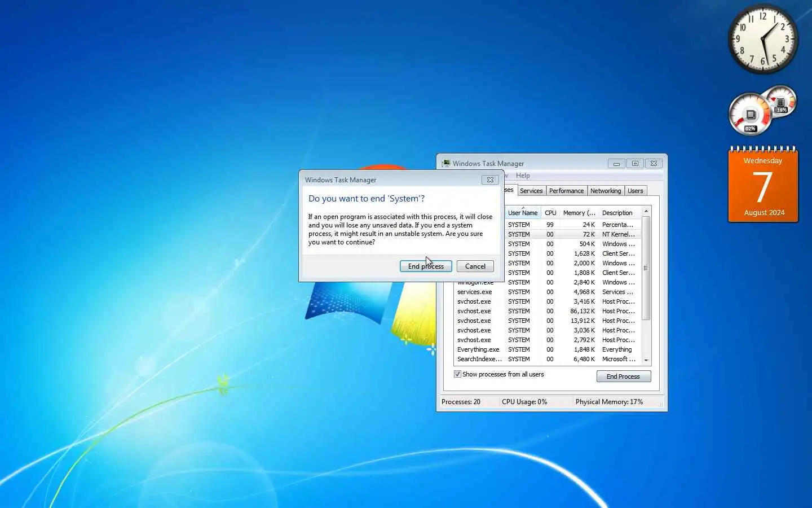This screenshot has width=812, height=508.
Task: Open the Help menu in Task Manager
Action: point(523,176)
